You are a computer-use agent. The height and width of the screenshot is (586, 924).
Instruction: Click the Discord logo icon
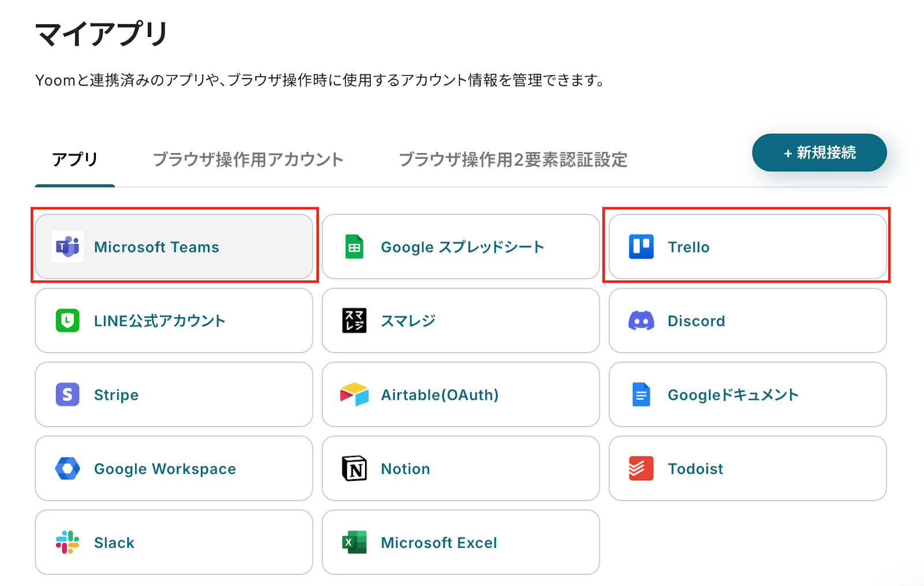point(641,321)
